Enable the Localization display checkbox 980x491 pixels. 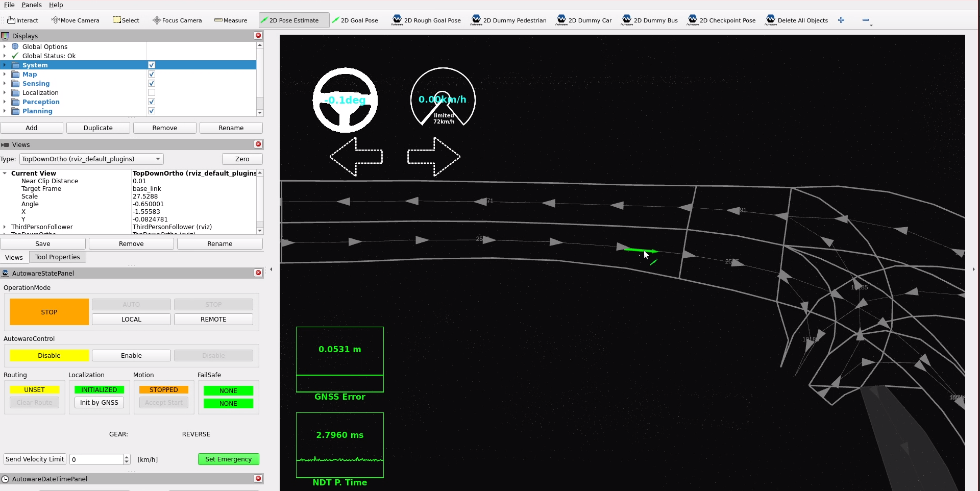tap(152, 93)
